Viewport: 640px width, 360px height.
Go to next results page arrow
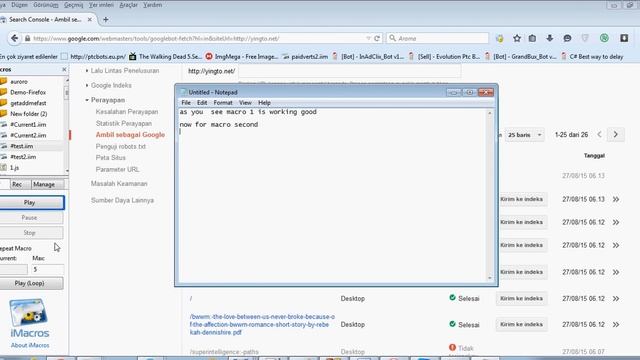pyautogui.click(x=616, y=134)
